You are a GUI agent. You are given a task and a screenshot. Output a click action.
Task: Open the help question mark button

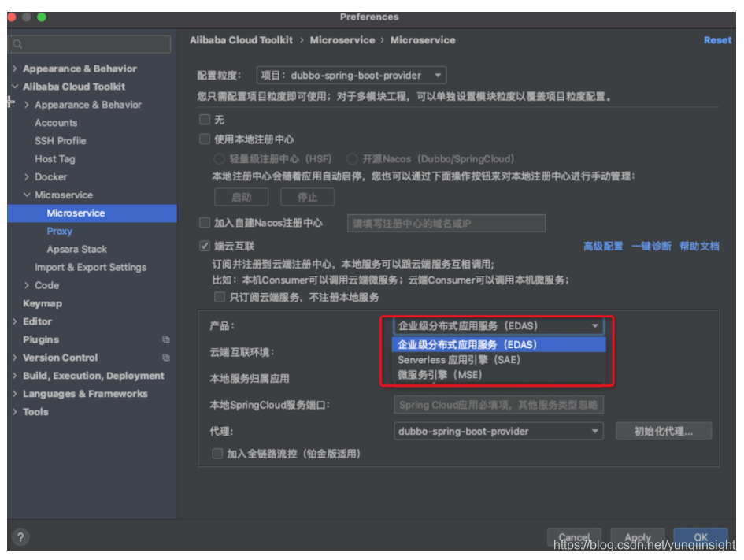[20, 537]
